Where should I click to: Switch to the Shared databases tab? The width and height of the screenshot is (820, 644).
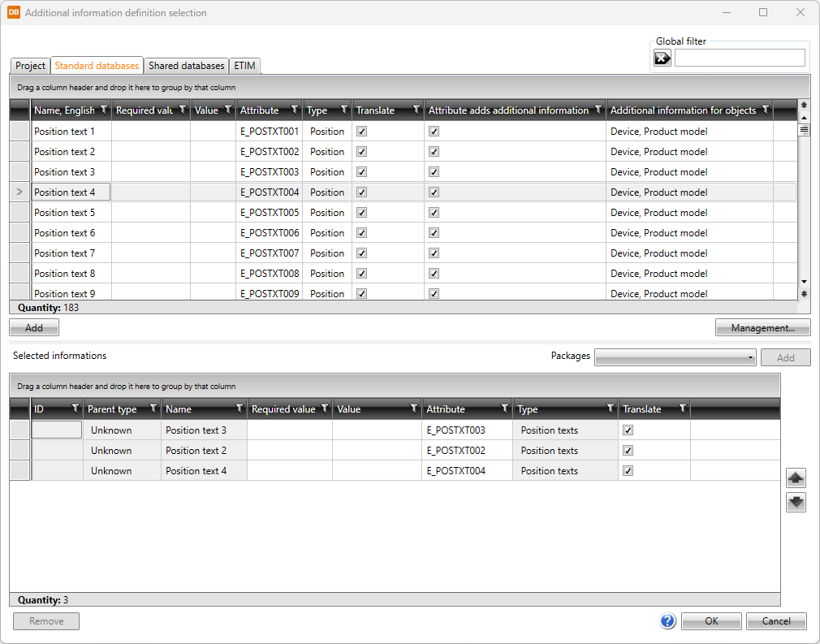pyautogui.click(x=186, y=66)
